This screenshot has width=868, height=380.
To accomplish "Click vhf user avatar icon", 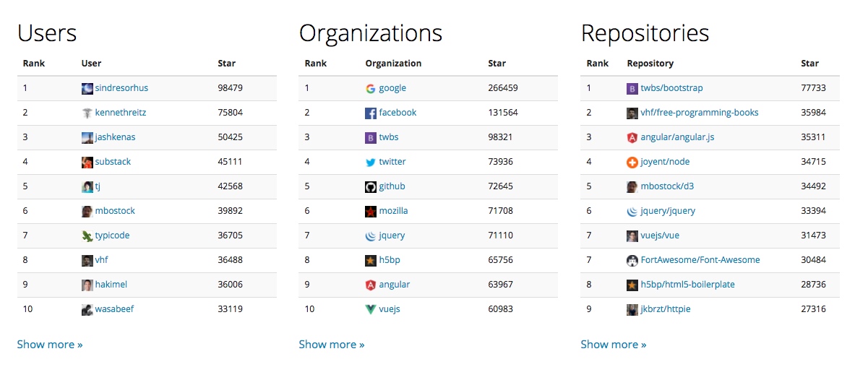I will click(87, 260).
